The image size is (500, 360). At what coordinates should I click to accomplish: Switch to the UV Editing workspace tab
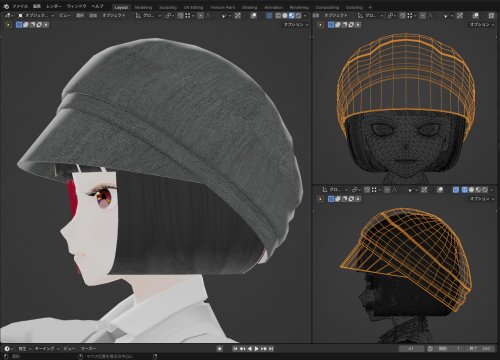(x=193, y=7)
